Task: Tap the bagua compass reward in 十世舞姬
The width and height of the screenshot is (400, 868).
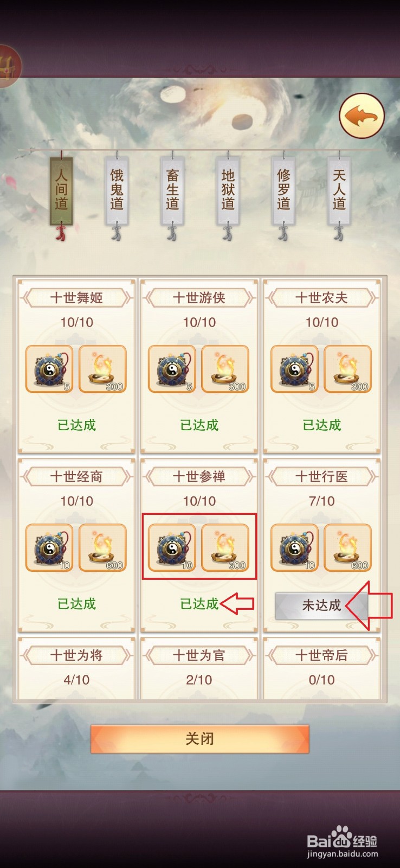Action: tap(49, 369)
